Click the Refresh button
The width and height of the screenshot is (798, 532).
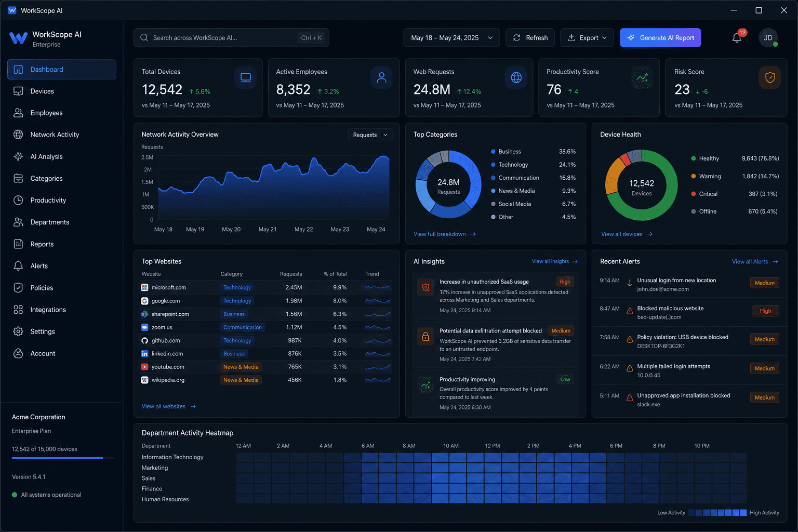tap(530, 38)
